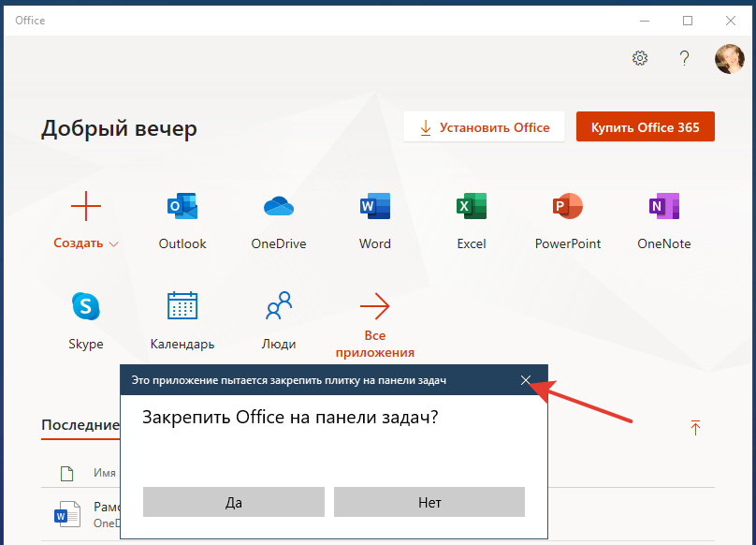The width and height of the screenshot is (756, 545).
Task: Expand the Создать dropdown
Action: coord(86,243)
